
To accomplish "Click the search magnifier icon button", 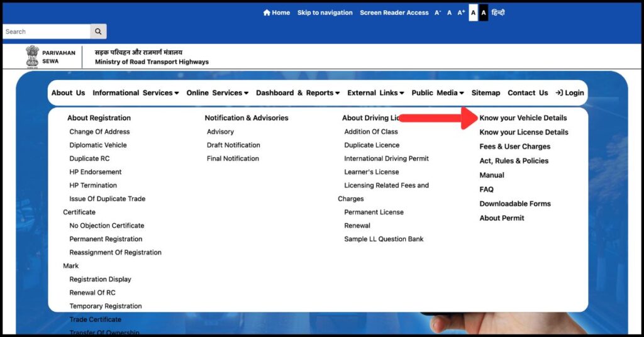I will pyautogui.click(x=98, y=31).
